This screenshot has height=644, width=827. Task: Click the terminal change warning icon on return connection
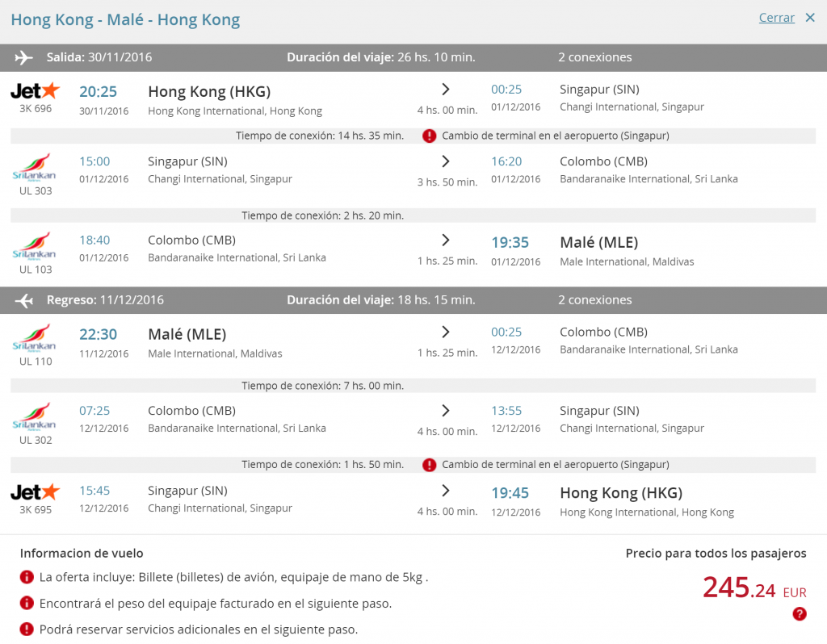(430, 465)
